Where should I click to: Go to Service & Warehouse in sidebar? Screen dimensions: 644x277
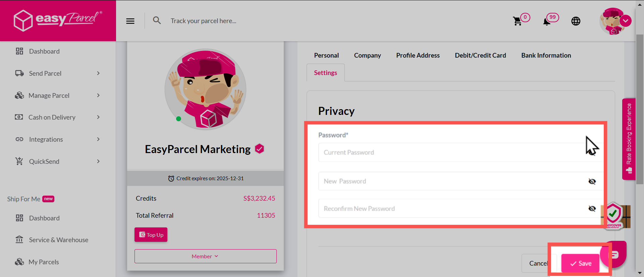[x=58, y=240]
